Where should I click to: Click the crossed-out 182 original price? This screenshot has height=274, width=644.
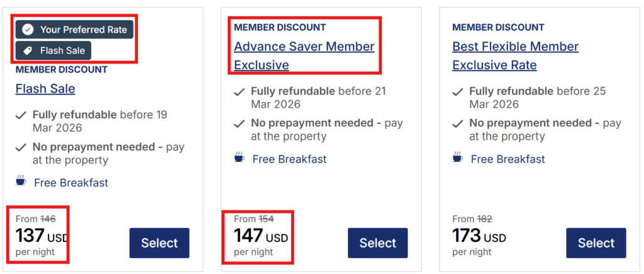484,219
